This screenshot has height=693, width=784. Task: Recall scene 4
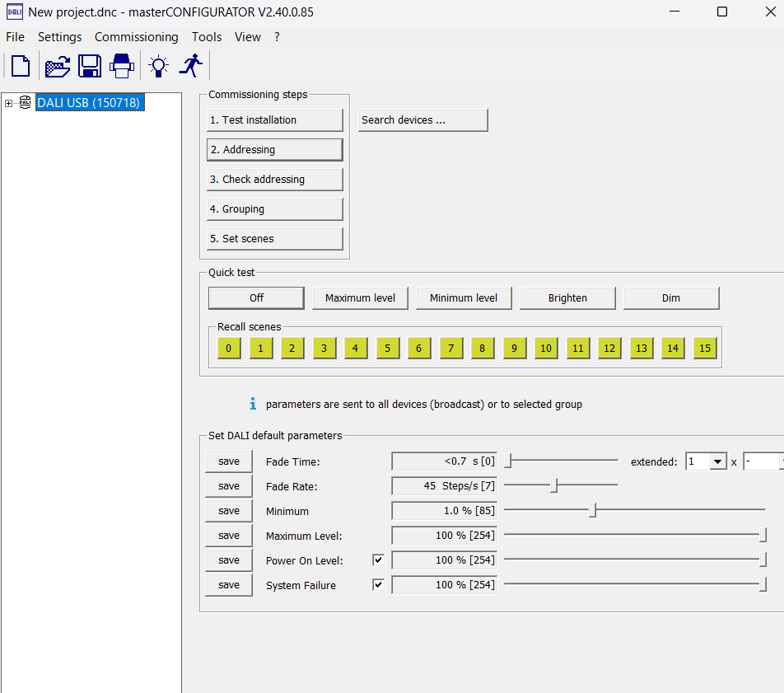point(356,349)
